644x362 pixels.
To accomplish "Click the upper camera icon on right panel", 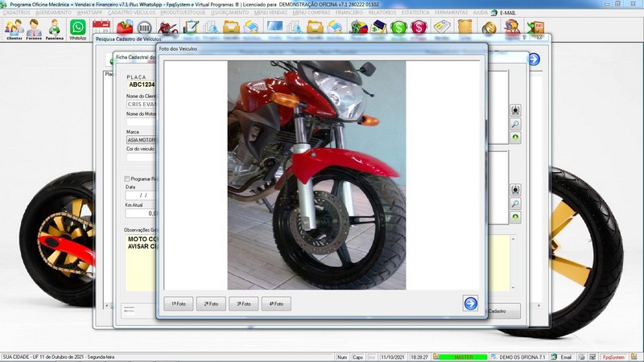I will [515, 110].
